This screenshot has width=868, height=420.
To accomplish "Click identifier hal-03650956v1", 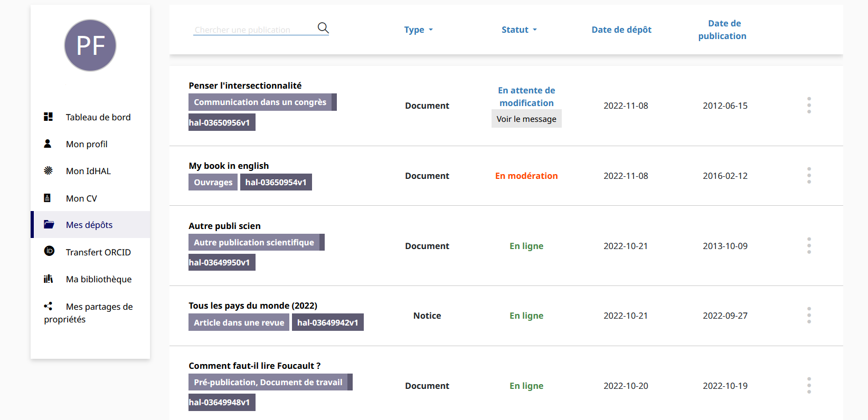I will (222, 122).
